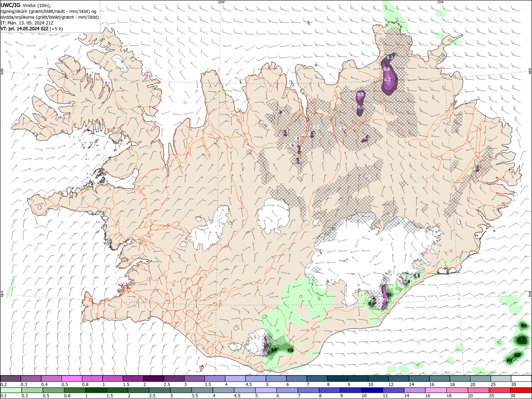
Task: Click the green 0.5–0.8 rain scale swatch
Action: [53, 391]
